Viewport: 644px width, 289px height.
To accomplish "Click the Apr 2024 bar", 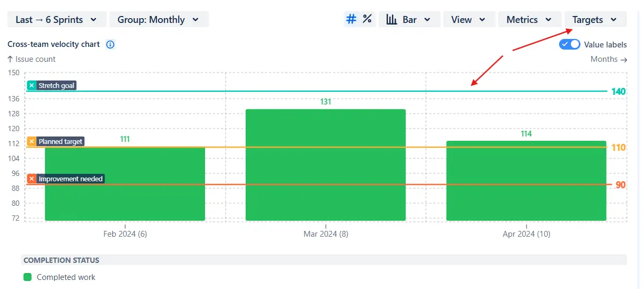I will click(526, 181).
